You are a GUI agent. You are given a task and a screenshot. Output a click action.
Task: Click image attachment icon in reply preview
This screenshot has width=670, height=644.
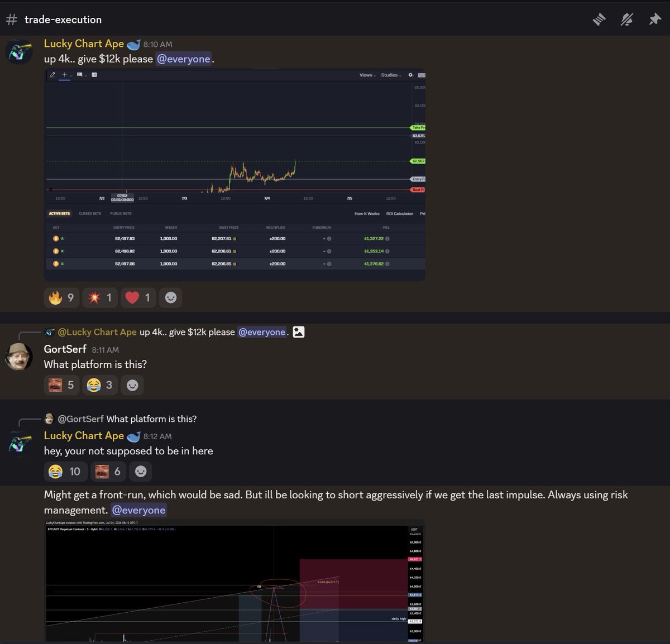[x=299, y=332]
